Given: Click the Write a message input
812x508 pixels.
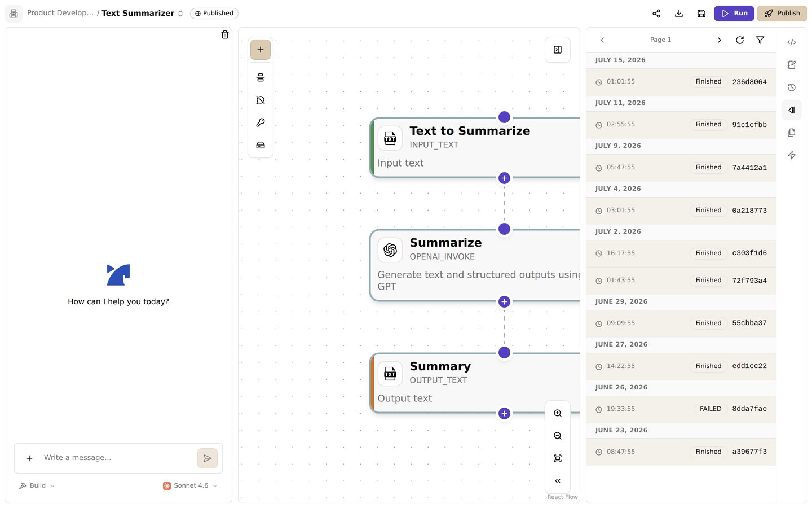Looking at the screenshot, I should (117, 458).
